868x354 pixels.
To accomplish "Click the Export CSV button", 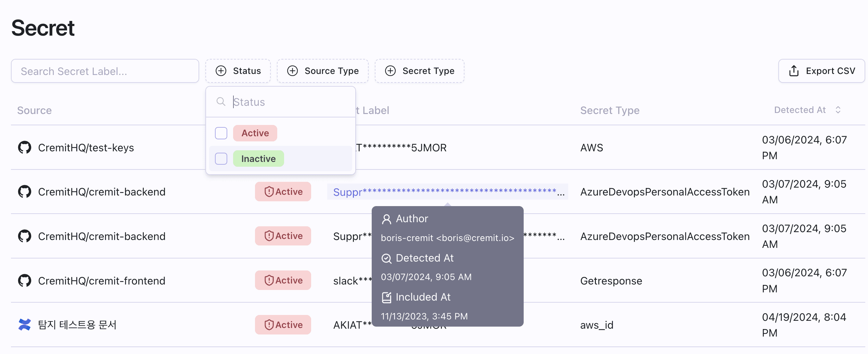I will (821, 71).
